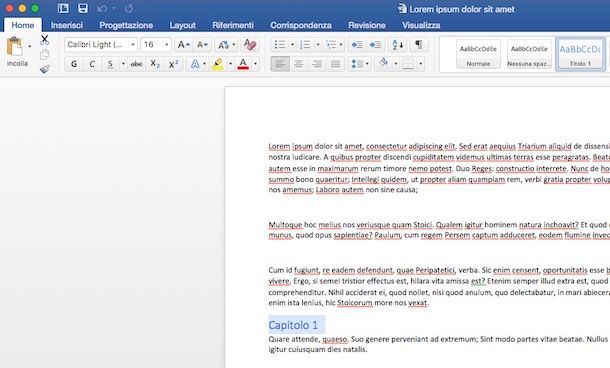This screenshot has width=610, height=368.
Task: Apply shading with paint bucket icon
Action: pos(384,63)
